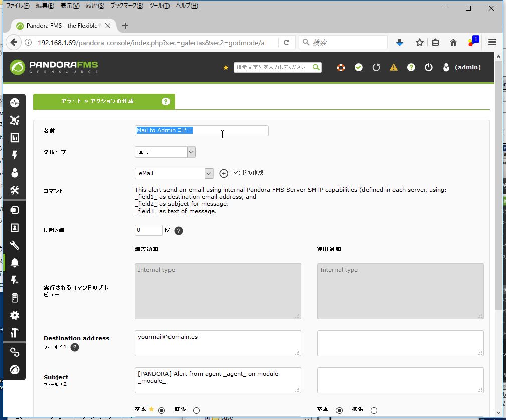Image resolution: width=506 pixels, height=420 pixels.
Task: Click the green checkmark status icon in header
Action: 359,67
